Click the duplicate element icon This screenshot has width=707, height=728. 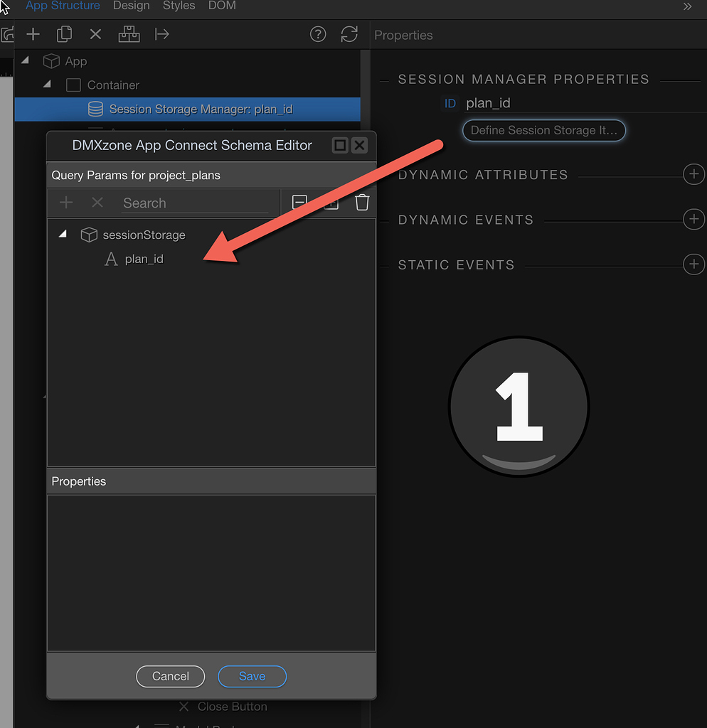(x=65, y=34)
